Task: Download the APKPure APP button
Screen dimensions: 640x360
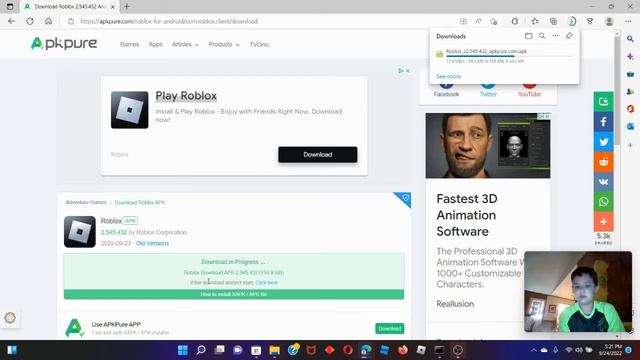Action: [x=389, y=329]
